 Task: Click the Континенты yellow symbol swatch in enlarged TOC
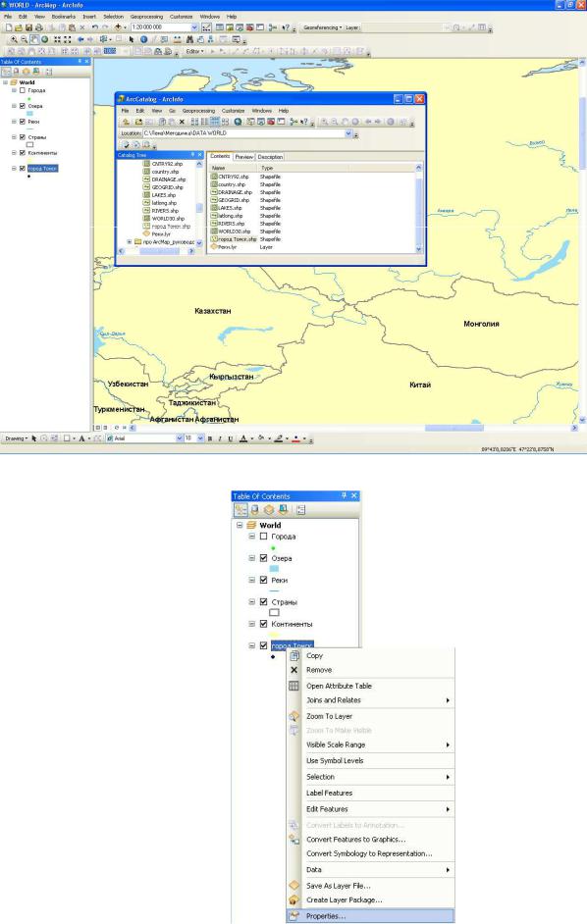(274, 634)
